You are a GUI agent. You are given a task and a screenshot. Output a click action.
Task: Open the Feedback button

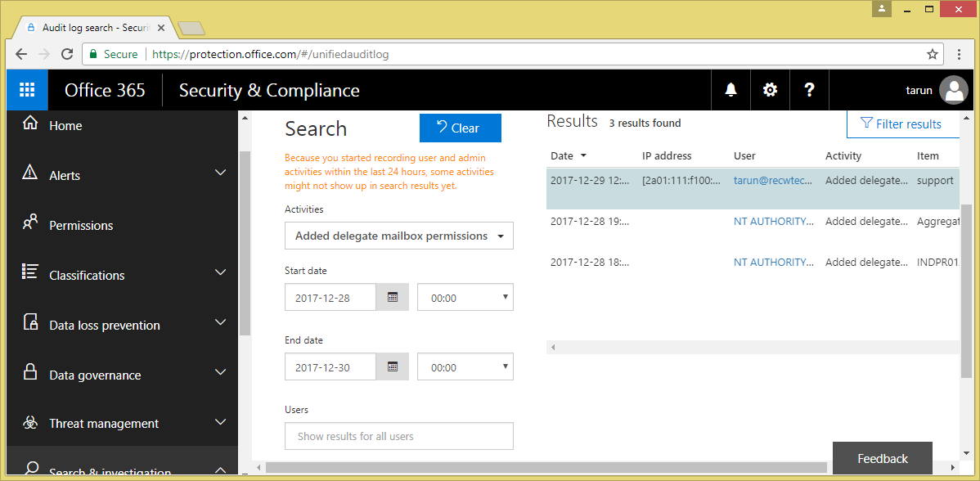[883, 459]
